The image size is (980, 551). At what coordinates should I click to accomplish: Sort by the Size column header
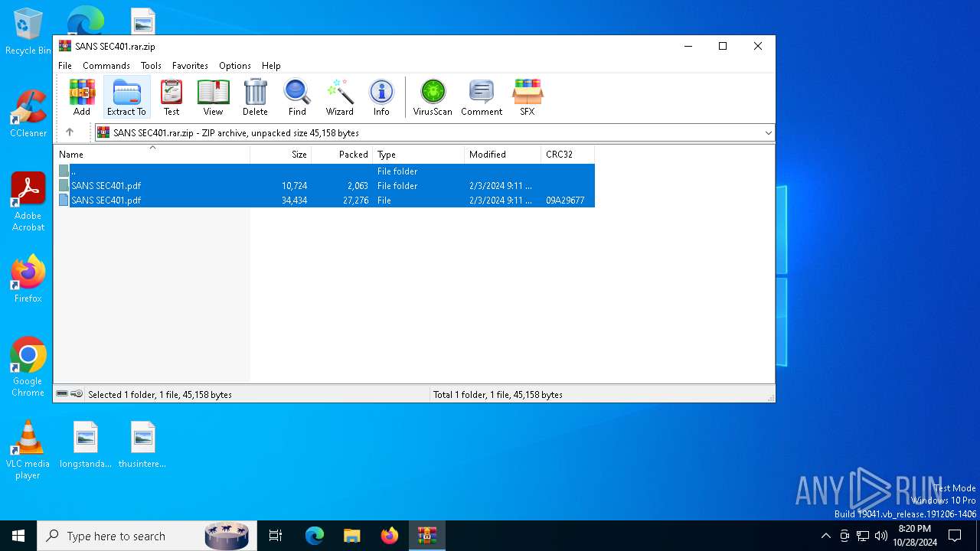coord(281,155)
